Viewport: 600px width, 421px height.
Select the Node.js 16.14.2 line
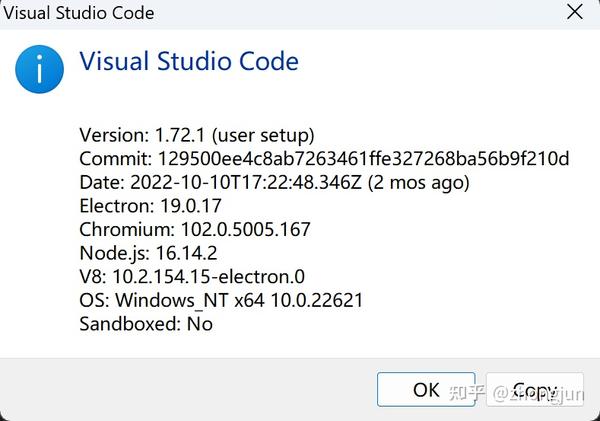(x=148, y=253)
